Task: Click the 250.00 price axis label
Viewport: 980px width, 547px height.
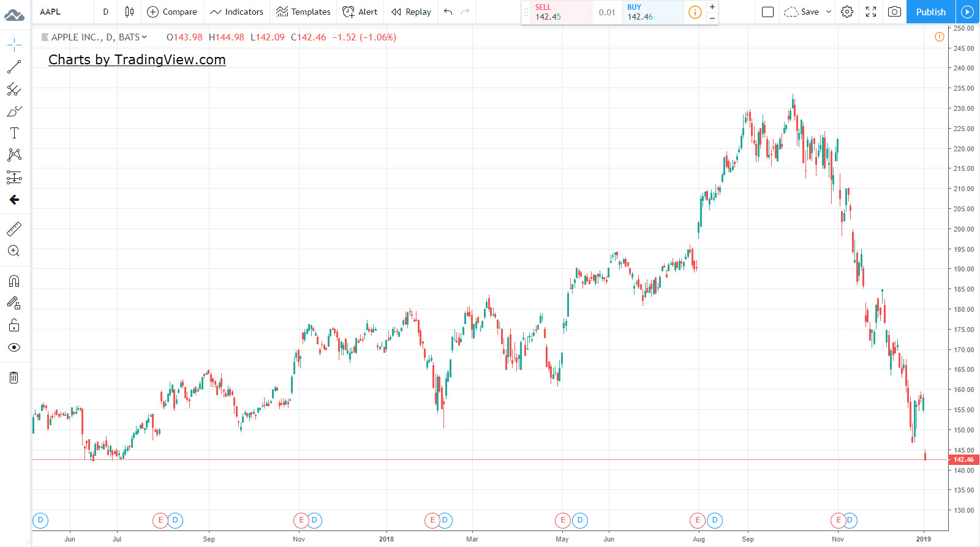Action: click(963, 28)
